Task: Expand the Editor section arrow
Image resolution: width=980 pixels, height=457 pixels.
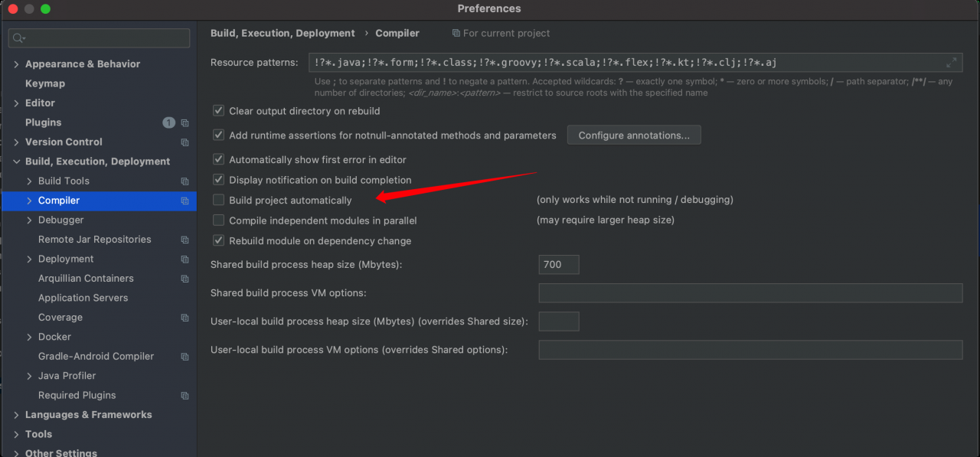Action: (x=17, y=103)
